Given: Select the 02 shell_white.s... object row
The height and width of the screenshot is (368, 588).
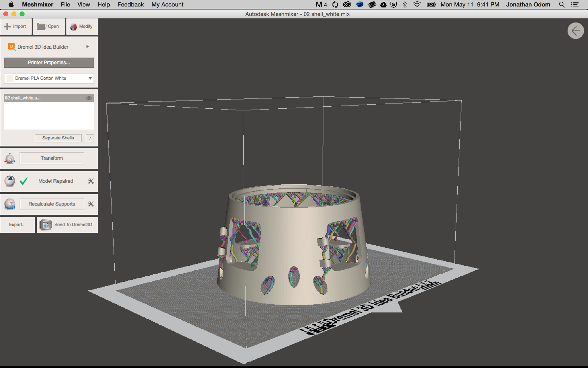Looking at the screenshot, I should click(49, 98).
